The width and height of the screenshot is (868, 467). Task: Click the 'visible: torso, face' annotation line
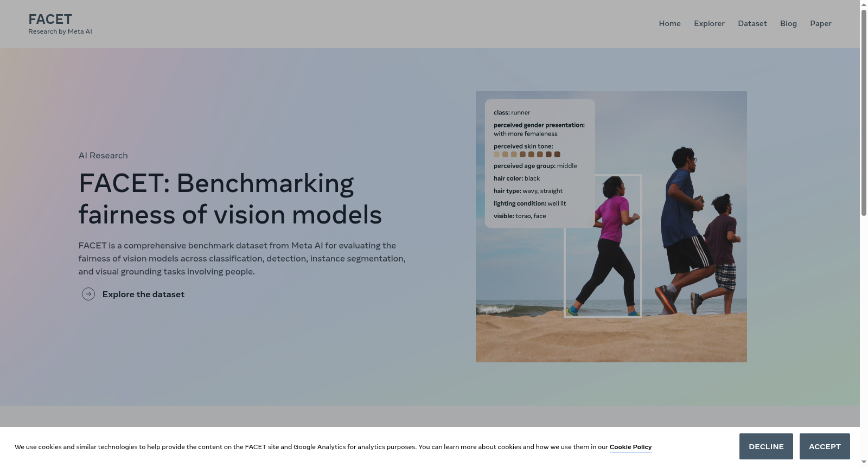click(520, 216)
